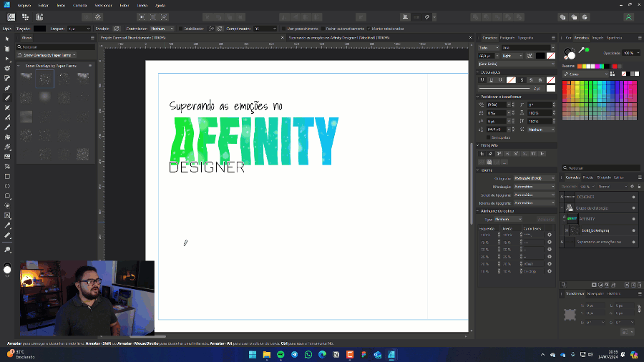This screenshot has width=644, height=362.
Task: Add a mask layer in Layers panel
Action: tap(594, 285)
